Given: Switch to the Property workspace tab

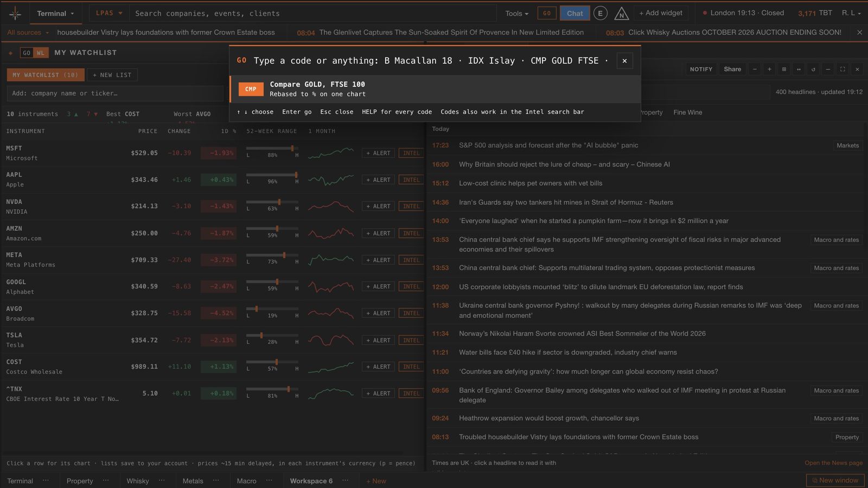Looking at the screenshot, I should pos(80,480).
